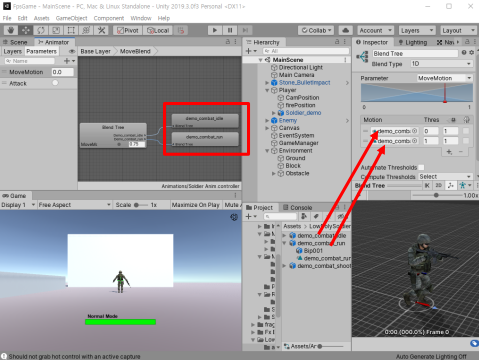Click the Step frame button
Viewport: 479px width, 360px height.
(245, 30)
